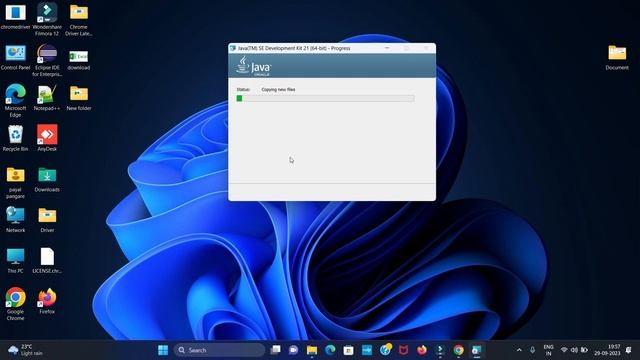Open Control Panel desktop icon

click(16, 57)
